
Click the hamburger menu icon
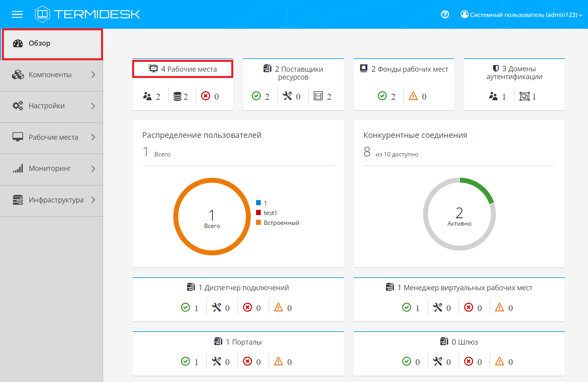click(x=17, y=15)
